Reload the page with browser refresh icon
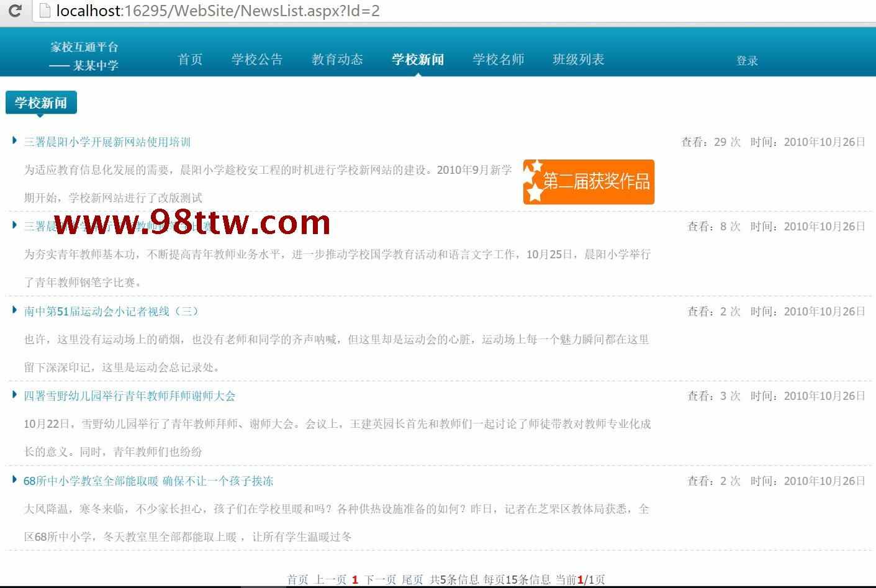 [15, 11]
